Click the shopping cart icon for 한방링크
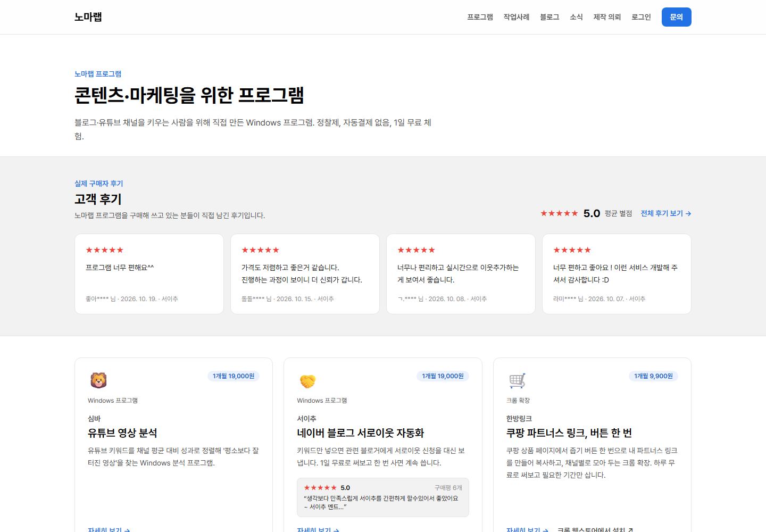 [x=517, y=381]
